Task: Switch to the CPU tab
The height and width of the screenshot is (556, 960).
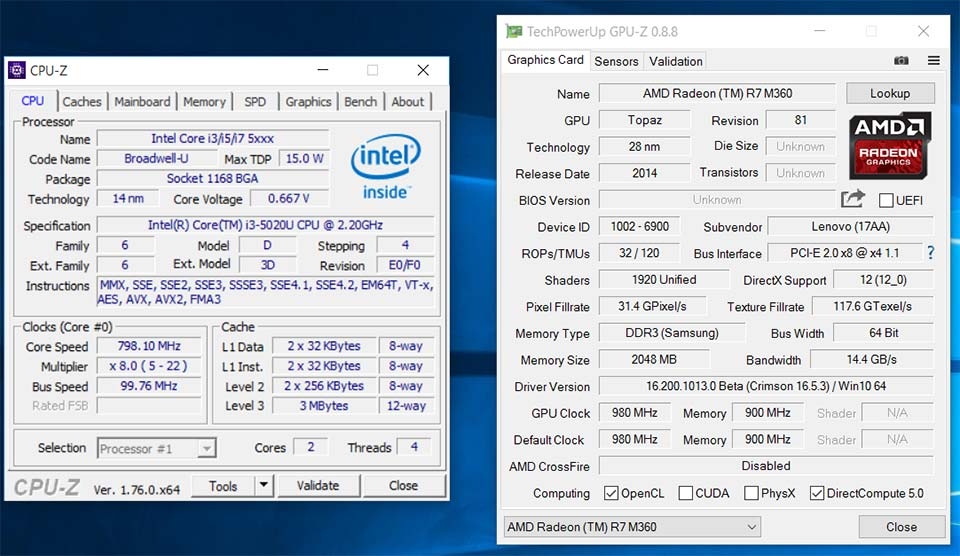Action: coord(32,101)
